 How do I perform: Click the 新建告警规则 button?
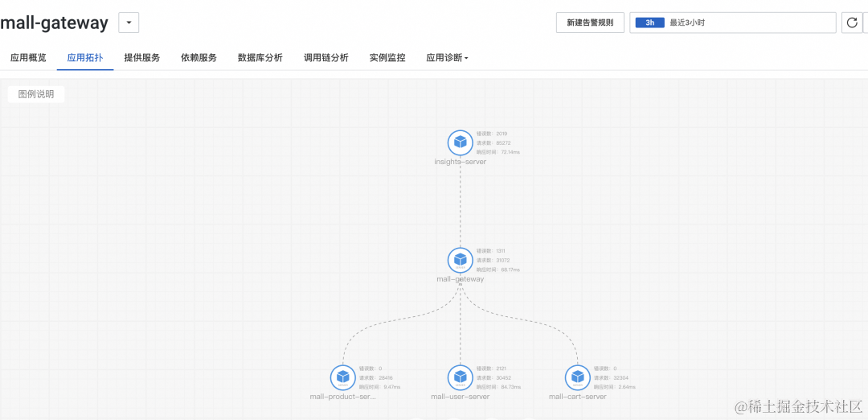590,23
